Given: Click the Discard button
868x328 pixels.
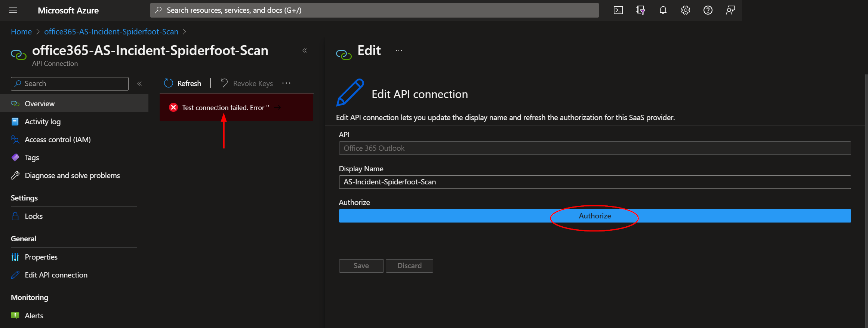Looking at the screenshot, I should pyautogui.click(x=409, y=266).
